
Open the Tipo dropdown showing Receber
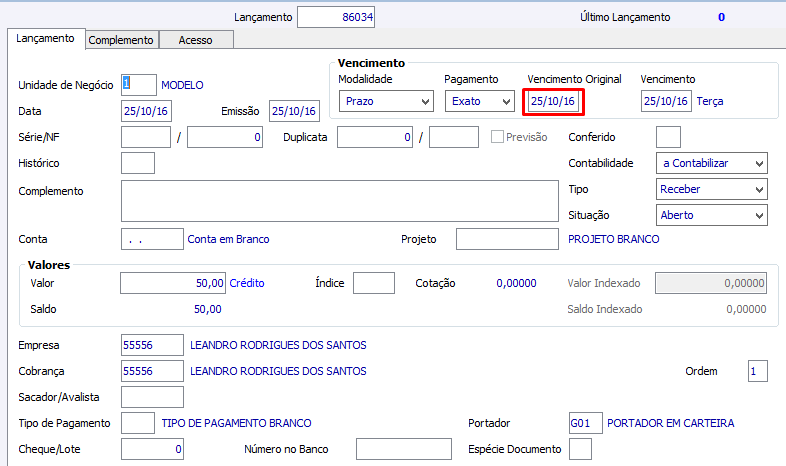coord(711,189)
